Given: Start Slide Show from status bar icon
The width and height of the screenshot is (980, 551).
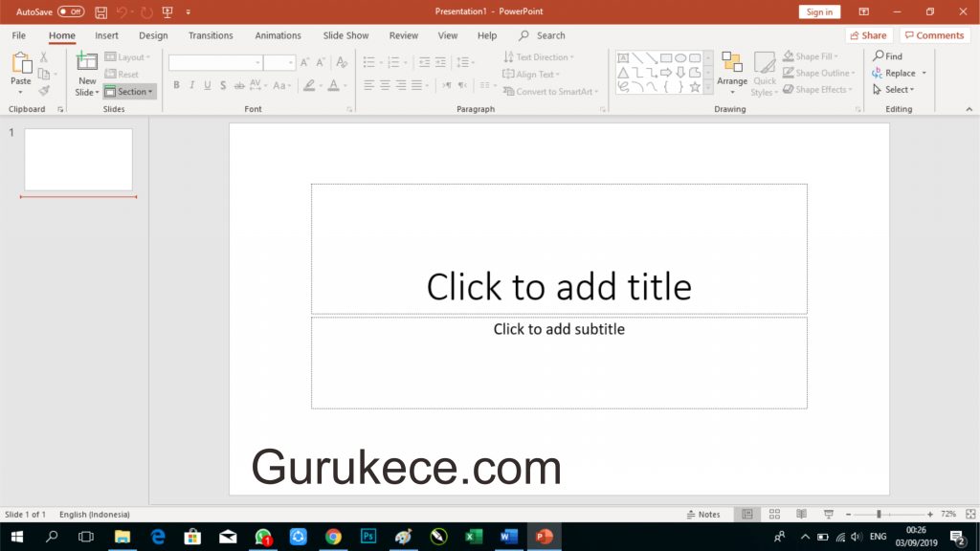Looking at the screenshot, I should click(828, 515).
